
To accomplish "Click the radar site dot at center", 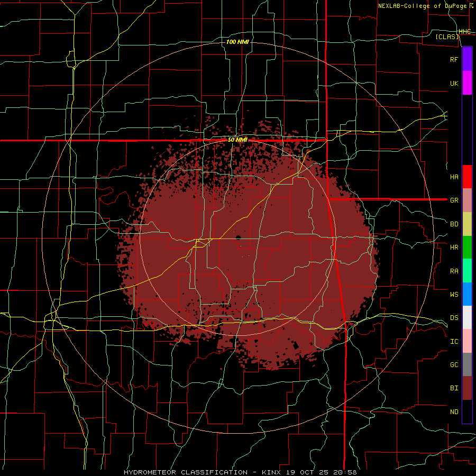I will 237,237.
